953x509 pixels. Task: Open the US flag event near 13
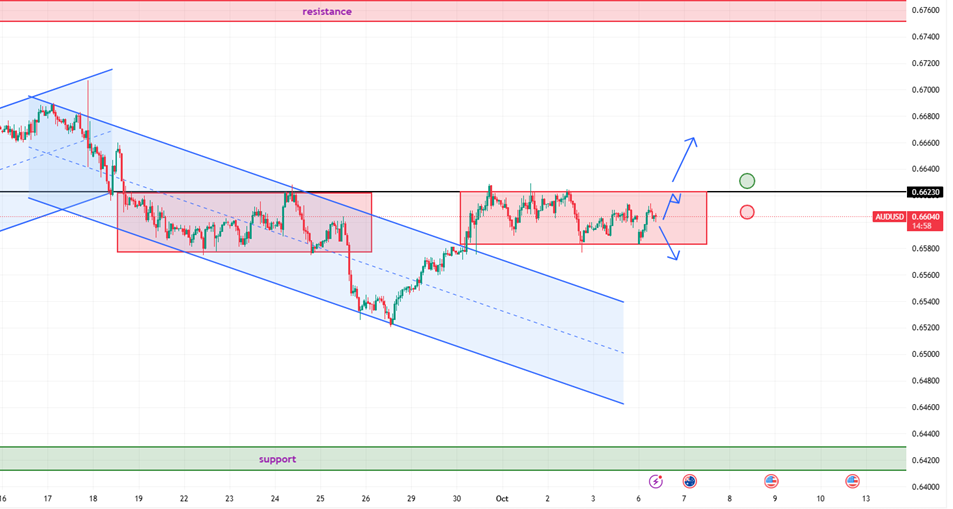pos(852,481)
